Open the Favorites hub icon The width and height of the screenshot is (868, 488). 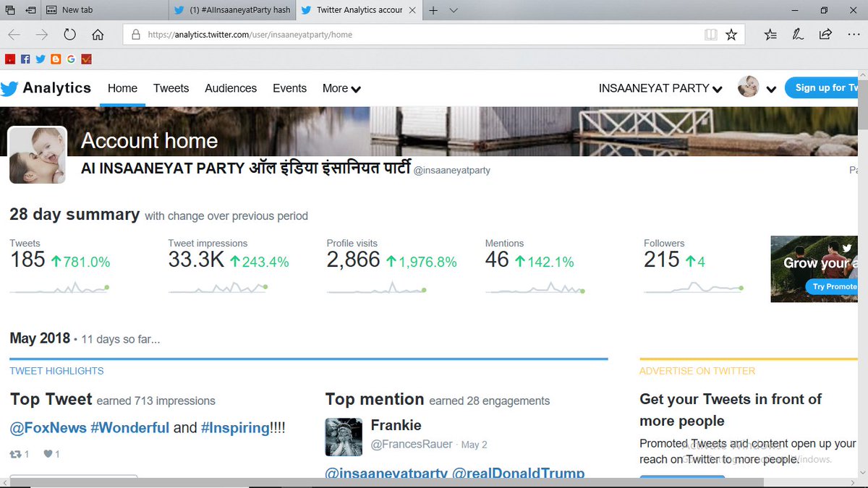(770, 34)
